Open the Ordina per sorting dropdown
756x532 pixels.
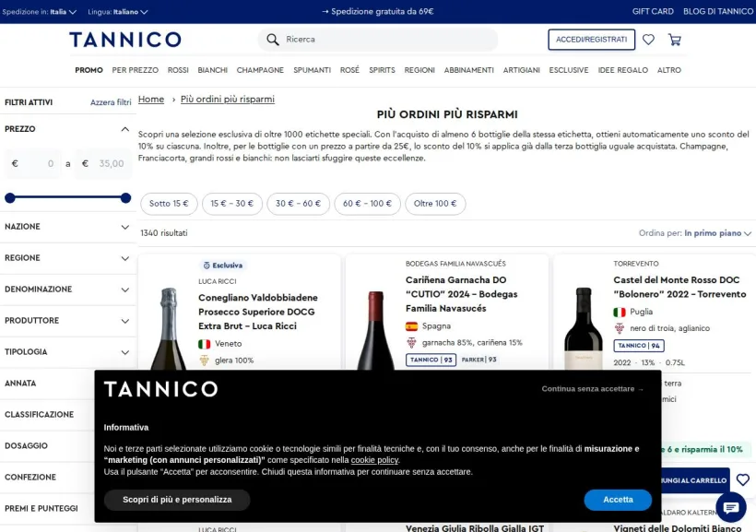tap(695, 233)
